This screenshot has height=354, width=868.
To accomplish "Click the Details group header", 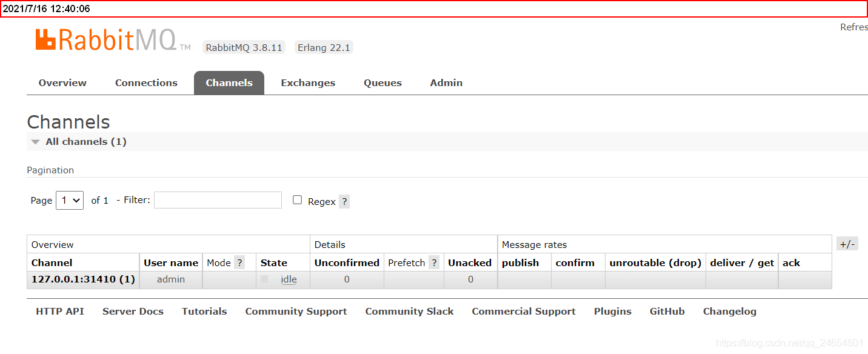I will point(330,245).
